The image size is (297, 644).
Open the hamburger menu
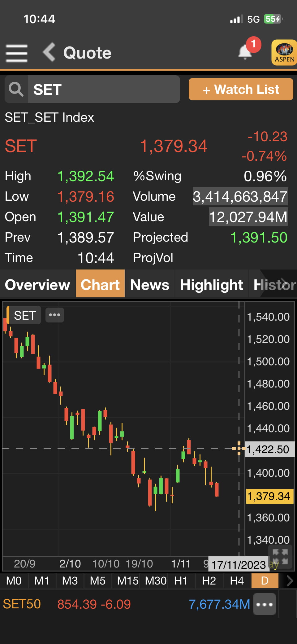tap(17, 53)
